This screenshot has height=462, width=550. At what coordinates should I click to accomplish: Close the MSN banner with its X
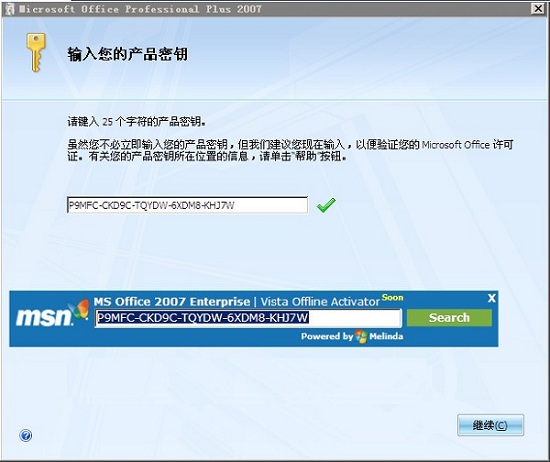pyautogui.click(x=492, y=298)
